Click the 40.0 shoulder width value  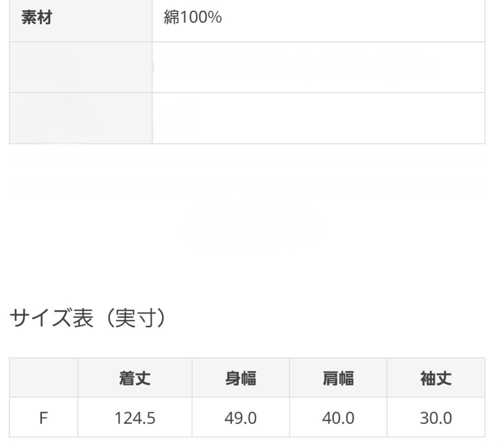(x=338, y=418)
